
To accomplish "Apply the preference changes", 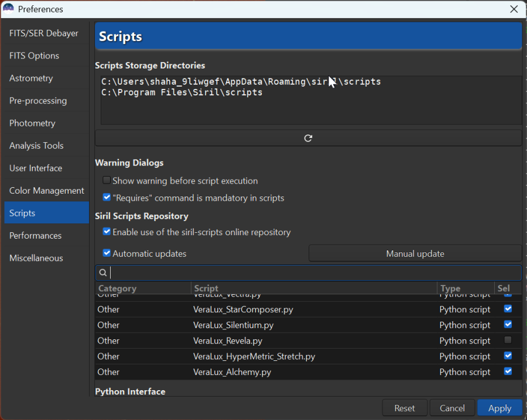I will pyautogui.click(x=499, y=408).
